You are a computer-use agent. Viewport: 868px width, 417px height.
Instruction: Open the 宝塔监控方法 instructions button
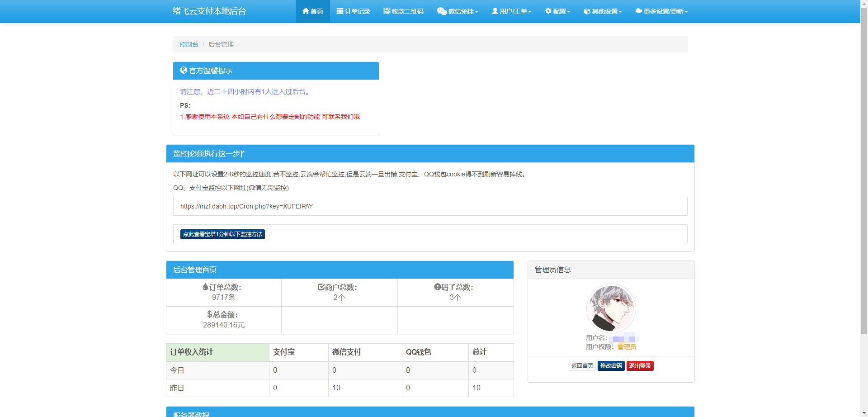tap(222, 234)
